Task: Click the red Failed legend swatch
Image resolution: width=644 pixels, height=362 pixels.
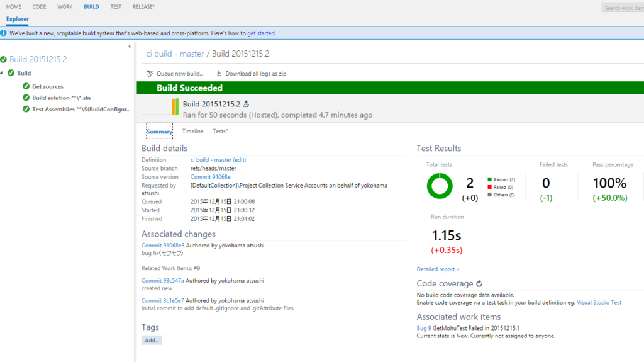Action: [489, 187]
